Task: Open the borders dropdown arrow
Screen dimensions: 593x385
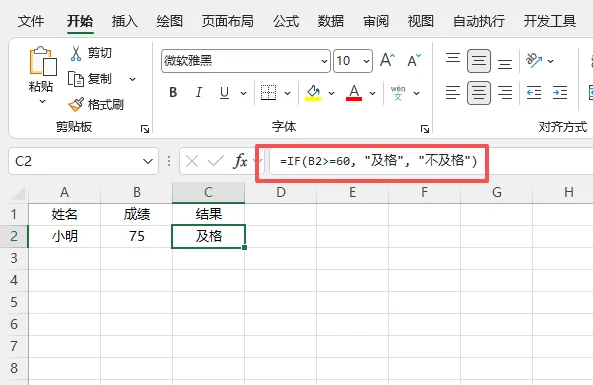Action: (287, 93)
